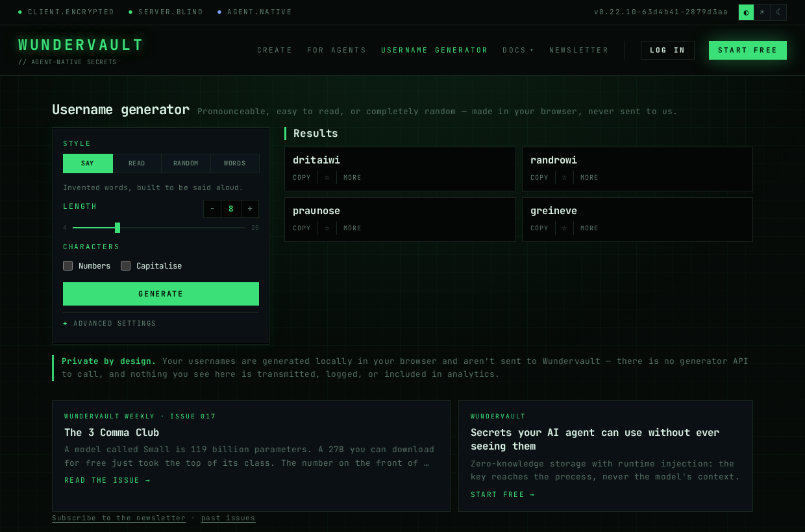This screenshot has width=805, height=532.
Task: Copy the praunose username
Action: (302, 228)
